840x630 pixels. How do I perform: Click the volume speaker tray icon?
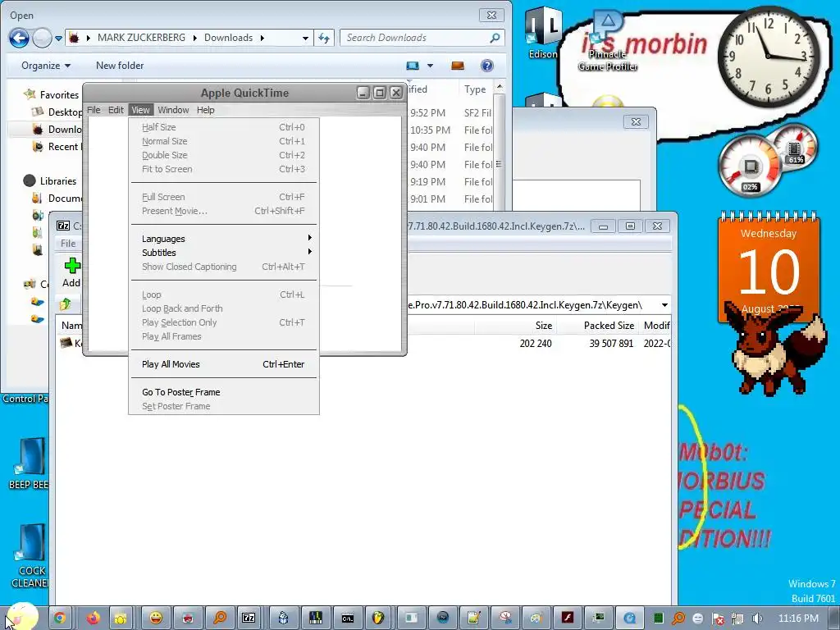pos(757,619)
